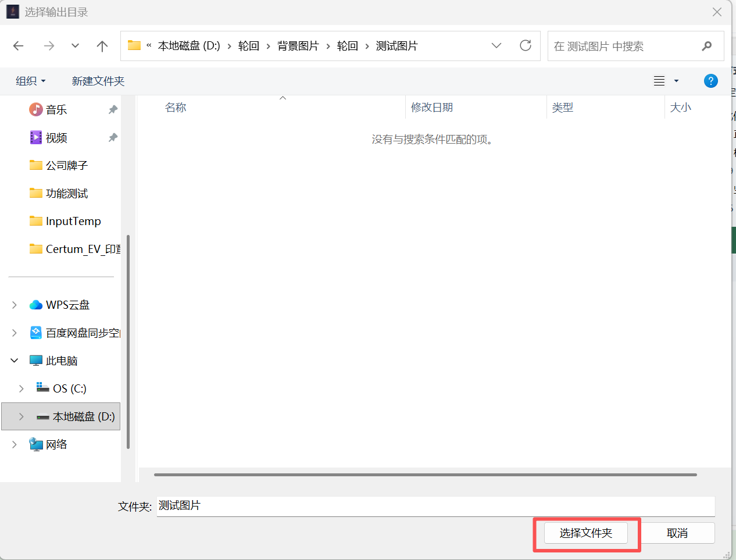Click the pin icon beside 音乐
Viewport: 736px width, 560px height.
(x=113, y=109)
